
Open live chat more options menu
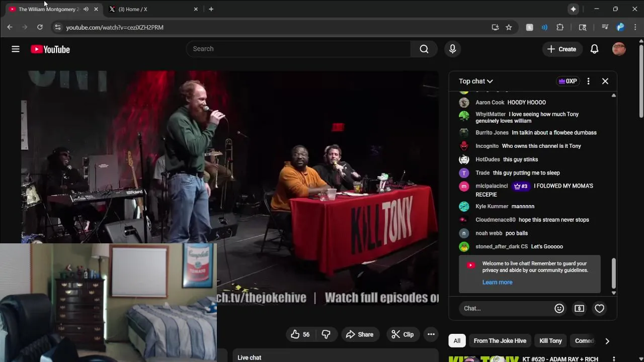click(588, 81)
